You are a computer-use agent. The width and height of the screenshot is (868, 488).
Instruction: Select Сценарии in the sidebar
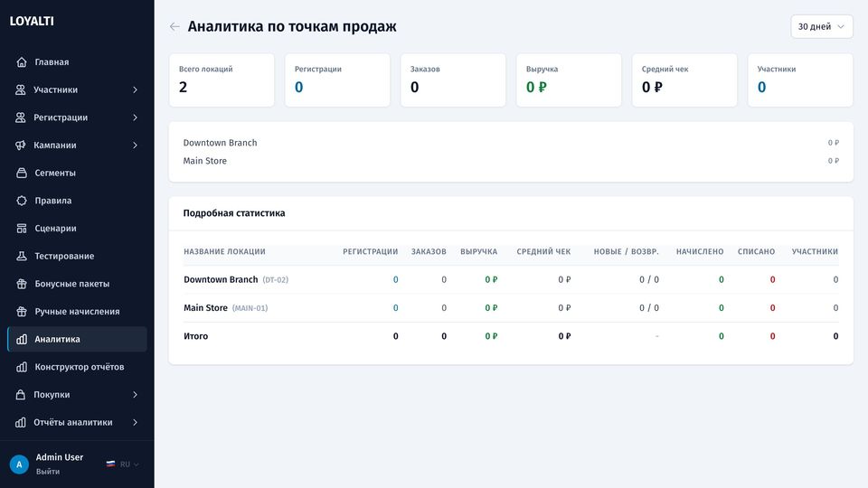pos(77,228)
